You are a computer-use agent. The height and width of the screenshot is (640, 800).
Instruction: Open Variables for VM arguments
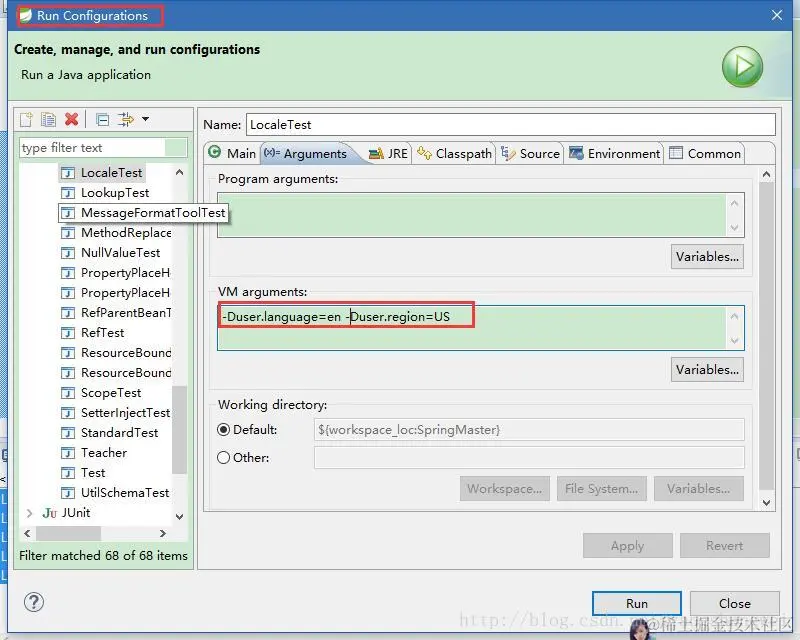pyautogui.click(x=707, y=370)
